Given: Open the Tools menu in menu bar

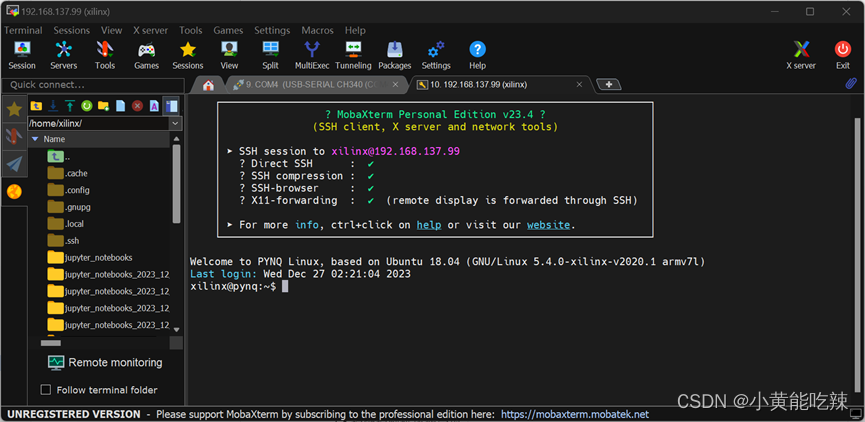Looking at the screenshot, I should 191,30.
